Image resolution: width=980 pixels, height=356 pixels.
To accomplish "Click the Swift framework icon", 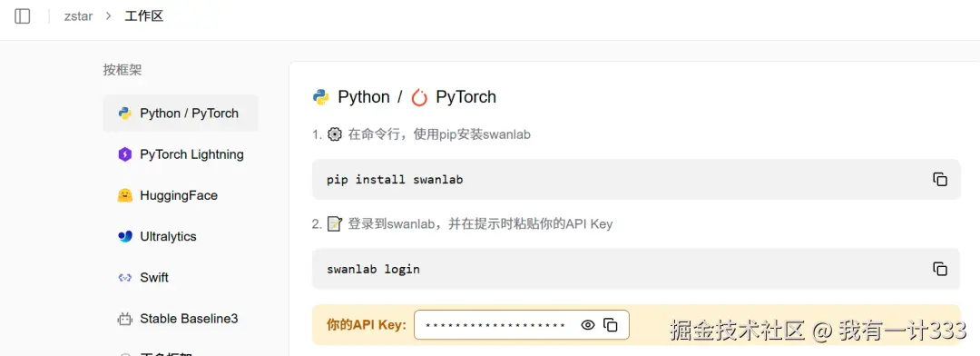I will (x=125, y=278).
